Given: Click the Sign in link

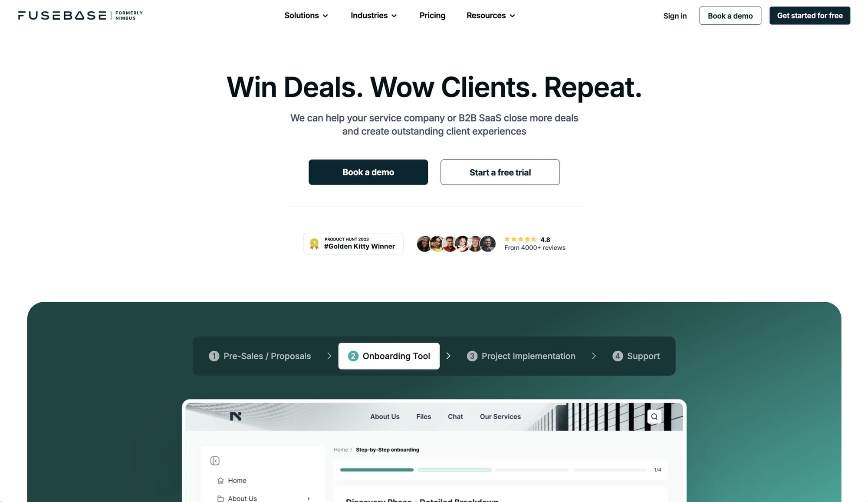Looking at the screenshot, I should click(x=675, y=15).
